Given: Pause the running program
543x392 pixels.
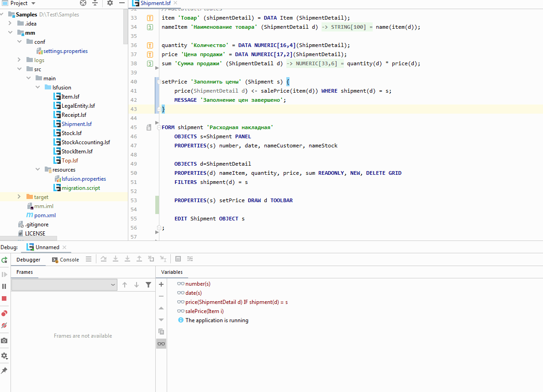Looking at the screenshot, I should [4, 286].
